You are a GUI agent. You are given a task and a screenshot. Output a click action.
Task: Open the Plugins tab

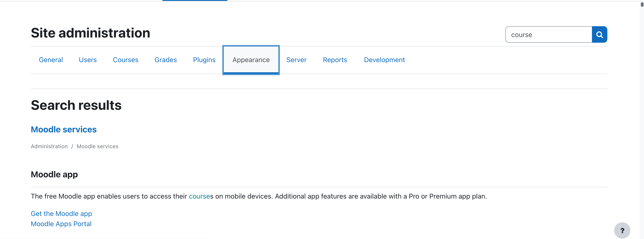204,60
